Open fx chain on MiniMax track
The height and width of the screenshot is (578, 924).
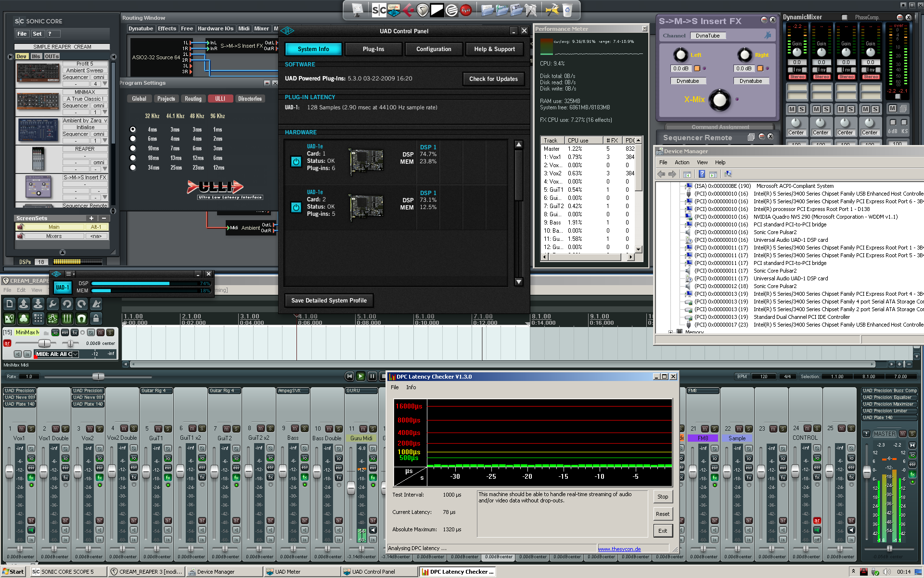point(75,332)
